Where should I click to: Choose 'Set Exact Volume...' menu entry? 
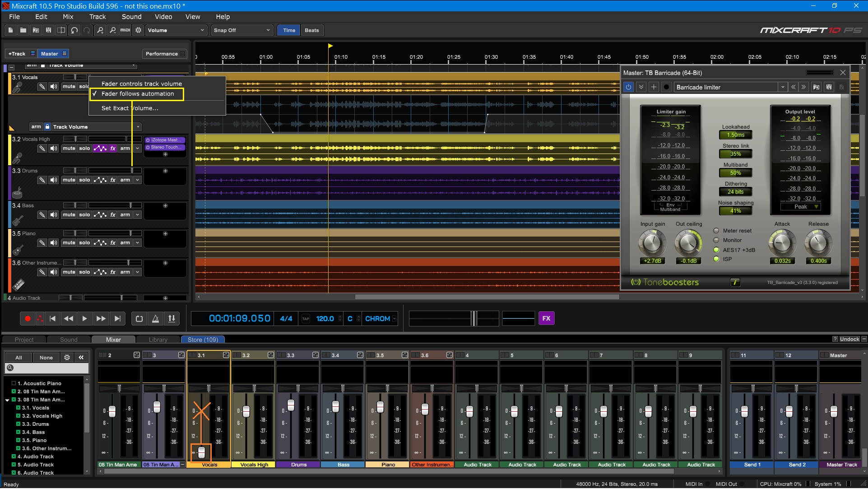pos(130,108)
